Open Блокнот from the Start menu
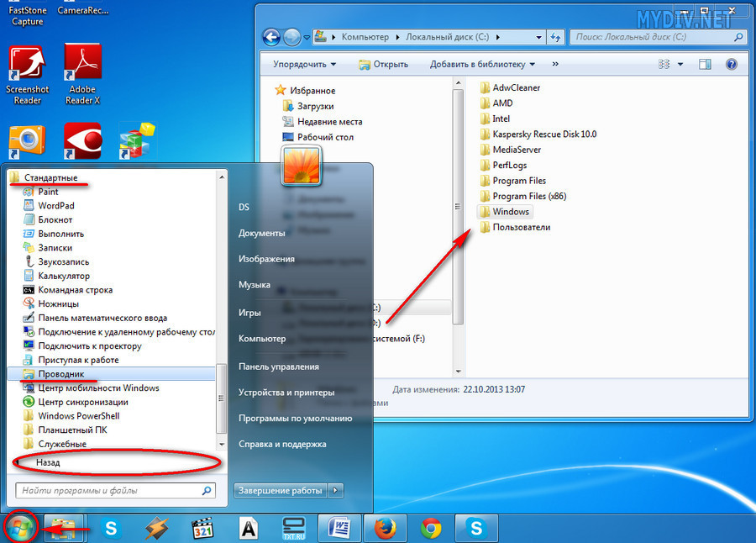The height and width of the screenshot is (543, 756). (x=48, y=219)
